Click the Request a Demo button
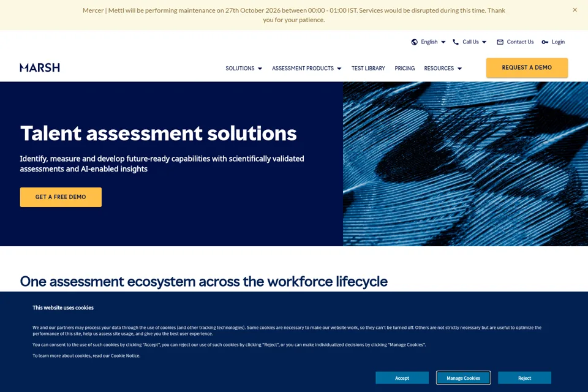This screenshot has width=588, height=392. point(527,67)
